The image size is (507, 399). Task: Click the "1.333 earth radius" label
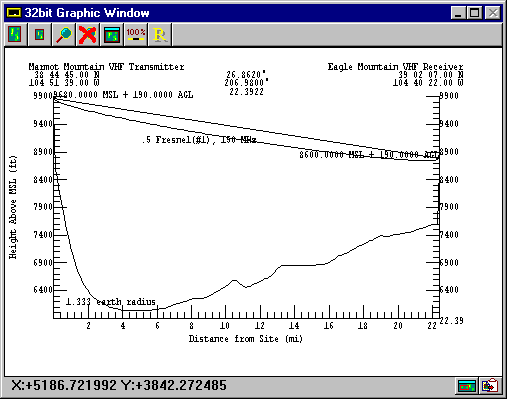pos(111,302)
